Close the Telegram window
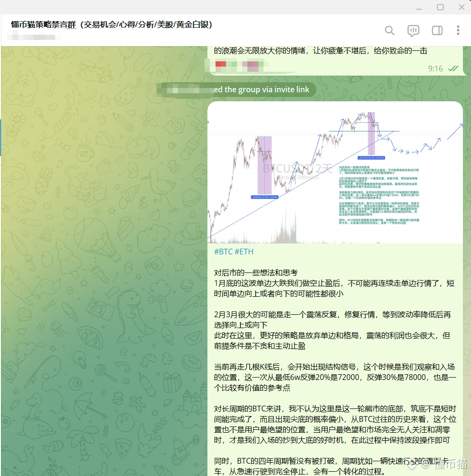Image resolution: width=471 pixels, height=476 pixels. click(461, 7)
